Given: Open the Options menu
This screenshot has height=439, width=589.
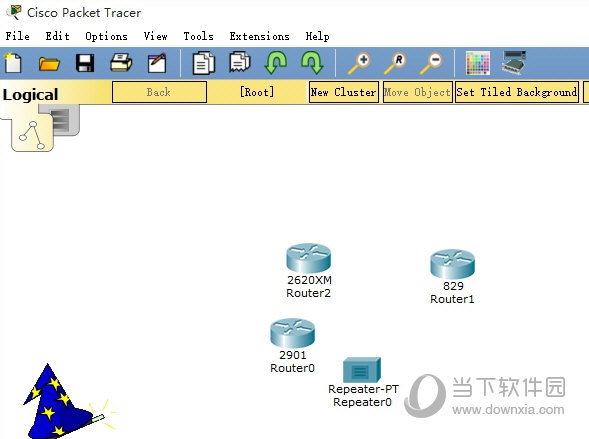Looking at the screenshot, I should click(106, 36).
